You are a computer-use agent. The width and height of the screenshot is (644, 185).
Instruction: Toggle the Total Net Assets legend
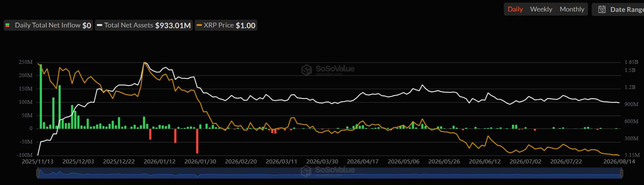[x=144, y=25]
